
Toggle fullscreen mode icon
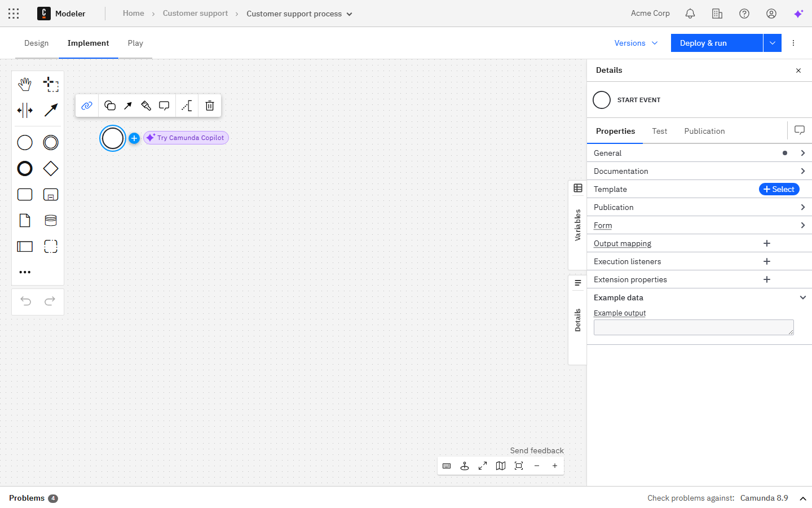tap(483, 466)
